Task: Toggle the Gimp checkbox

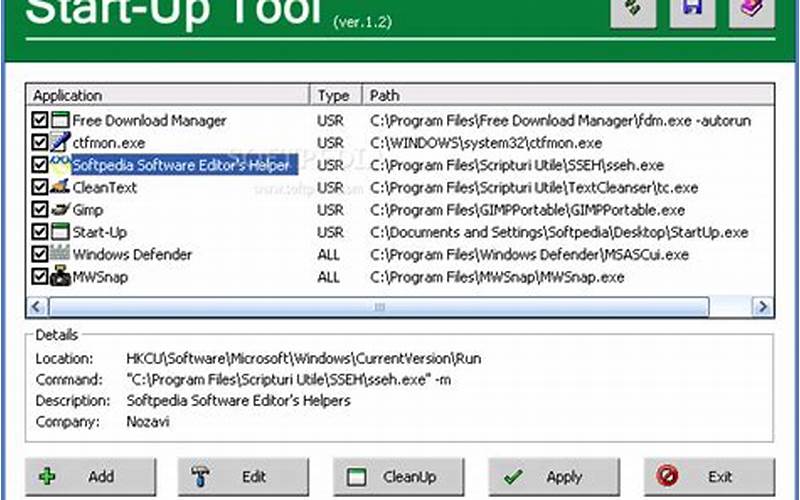Action: 39,210
